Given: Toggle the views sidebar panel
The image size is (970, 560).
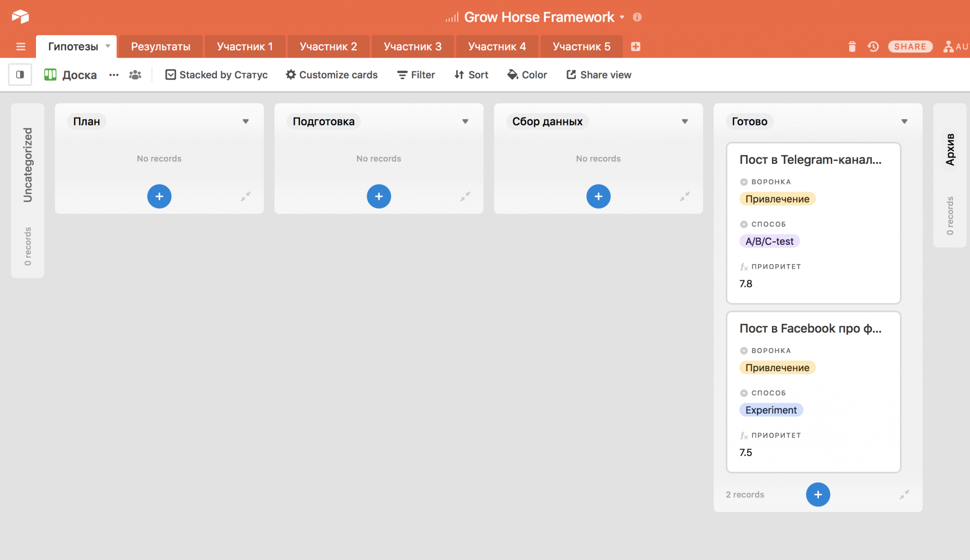Looking at the screenshot, I should 20,75.
